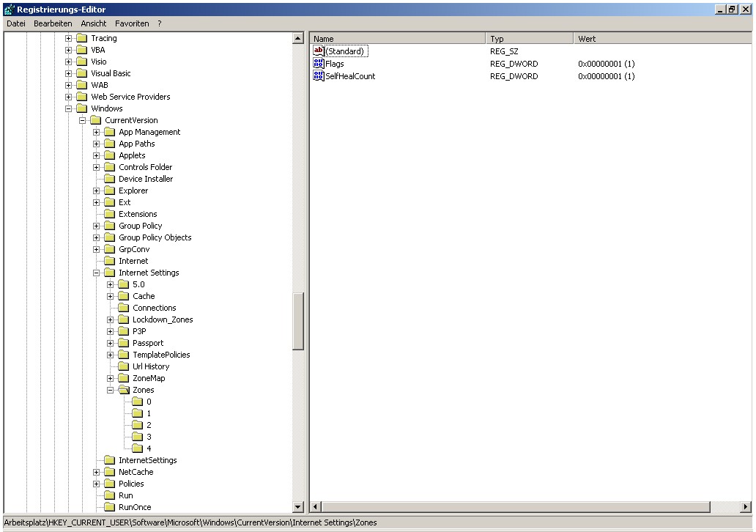Expand the Policies key
The width and height of the screenshot is (756, 532).
(97, 484)
